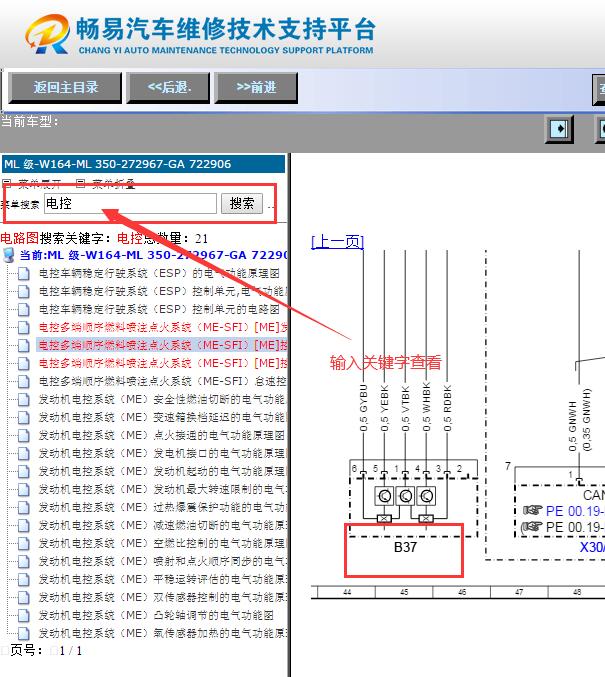
Task: Open ME 发动机最大转速限制 entry
Action: point(163,489)
